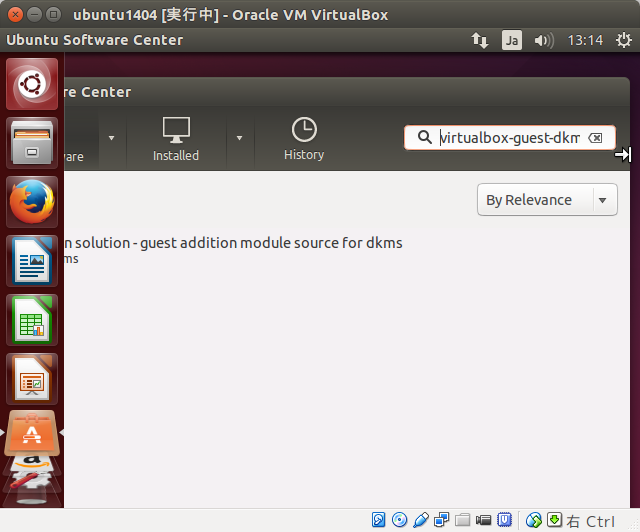The width and height of the screenshot is (640, 532).
Task: Click the VirtualBox optical drive status icon
Action: point(399,520)
